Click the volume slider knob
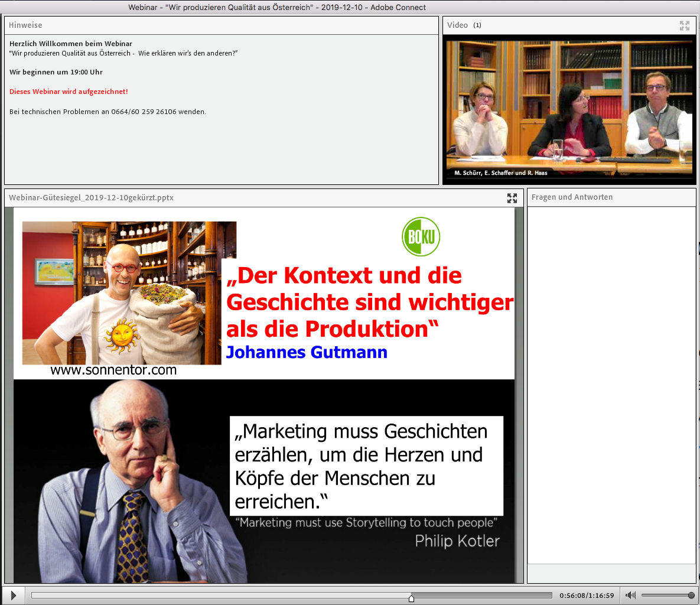700x605 pixels. pos(691,596)
